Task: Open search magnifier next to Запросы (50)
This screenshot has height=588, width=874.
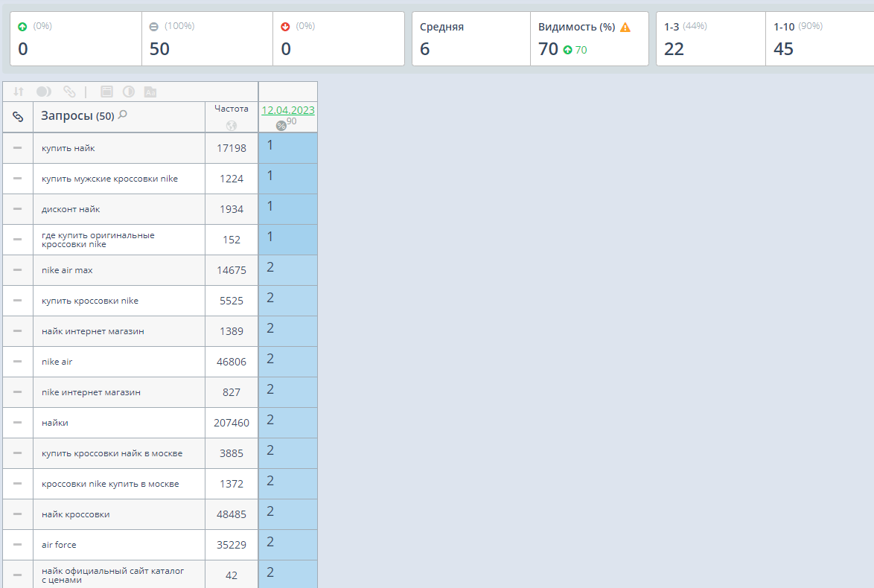Action: coord(123,115)
